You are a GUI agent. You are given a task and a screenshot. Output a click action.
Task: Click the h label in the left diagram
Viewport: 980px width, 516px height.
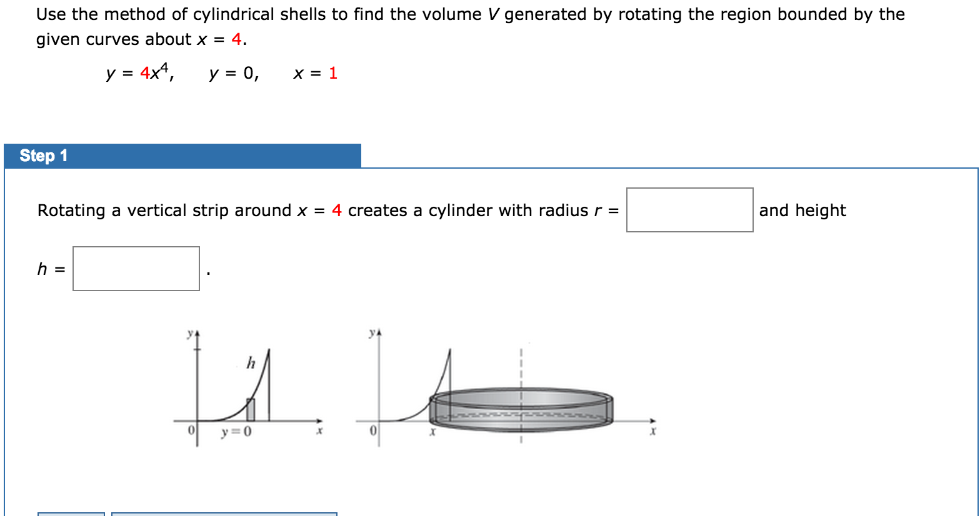[x=252, y=361]
